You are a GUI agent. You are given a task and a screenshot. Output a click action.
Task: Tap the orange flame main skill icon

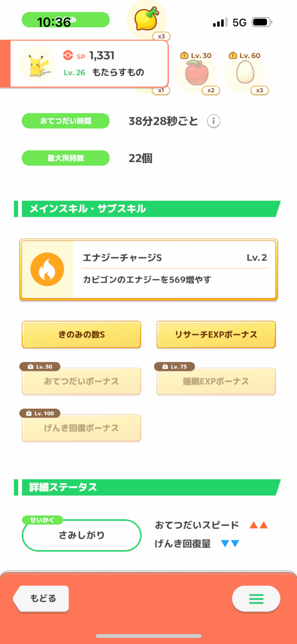point(47,269)
